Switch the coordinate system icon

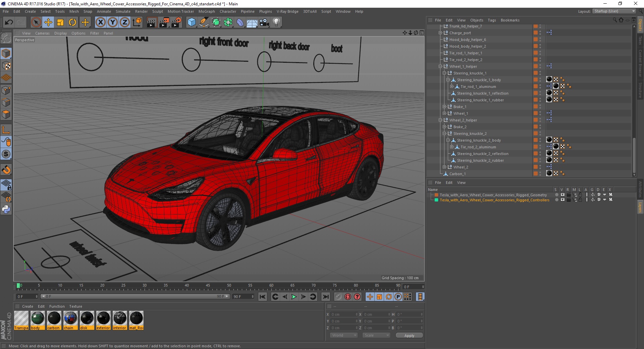point(137,22)
